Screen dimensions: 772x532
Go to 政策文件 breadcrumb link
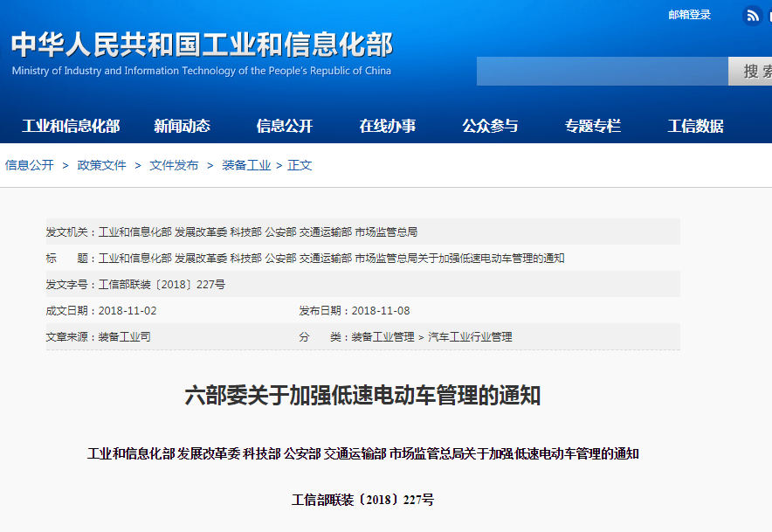(101, 165)
